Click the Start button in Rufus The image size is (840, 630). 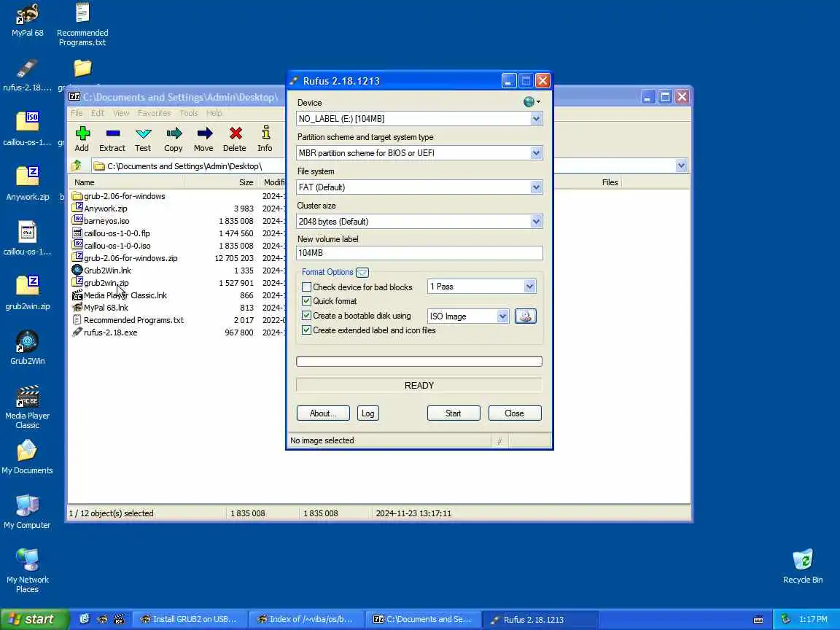coord(454,413)
